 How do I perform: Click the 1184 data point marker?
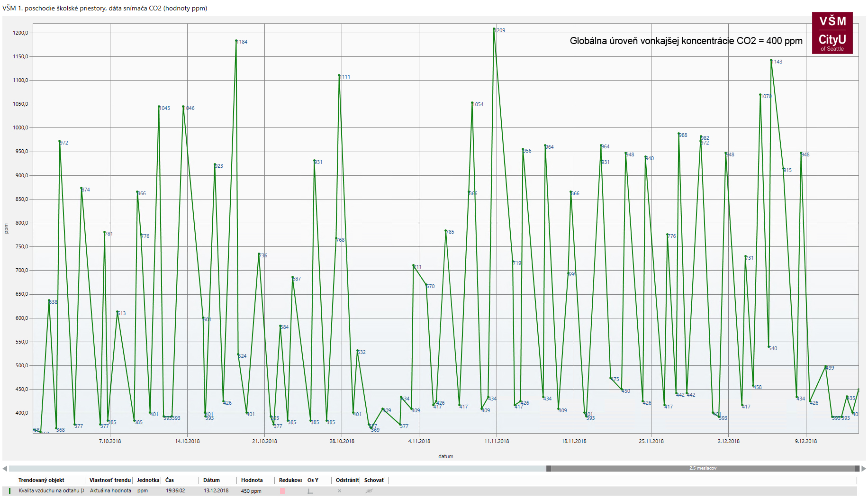coord(236,41)
